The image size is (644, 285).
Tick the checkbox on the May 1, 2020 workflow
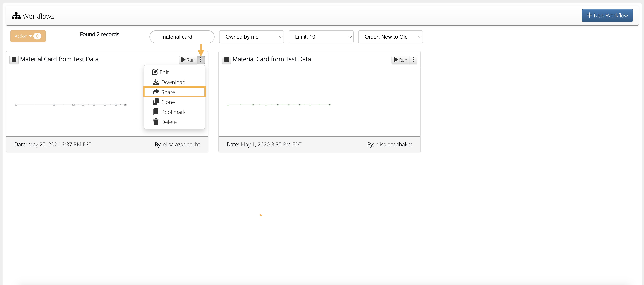click(x=227, y=59)
